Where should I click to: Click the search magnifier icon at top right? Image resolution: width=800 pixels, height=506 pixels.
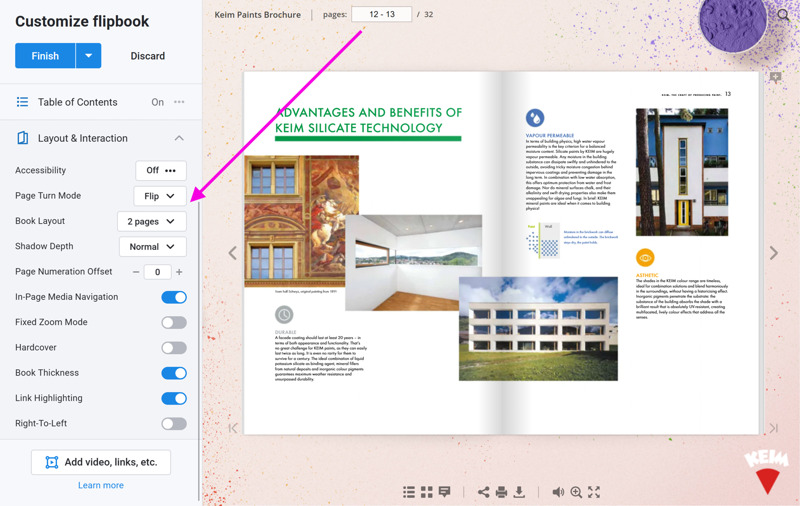click(783, 15)
